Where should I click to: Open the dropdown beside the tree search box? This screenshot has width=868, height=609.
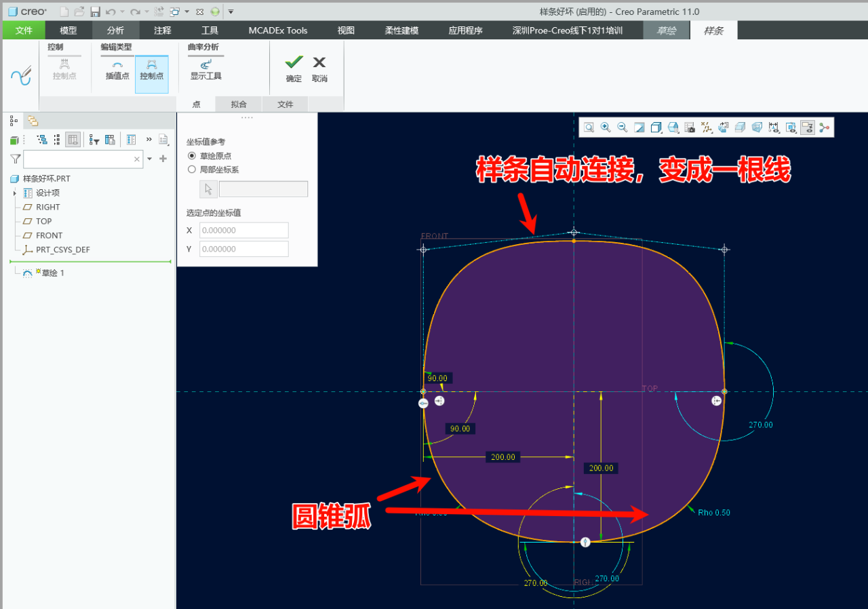150,159
